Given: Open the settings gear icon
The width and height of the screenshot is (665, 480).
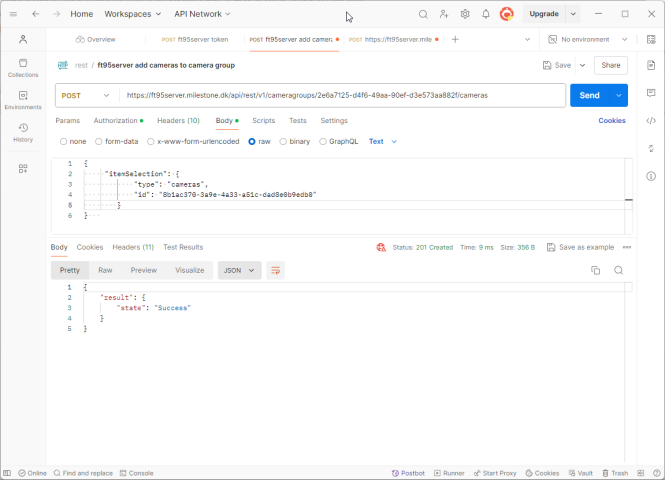Looking at the screenshot, I should point(465,14).
